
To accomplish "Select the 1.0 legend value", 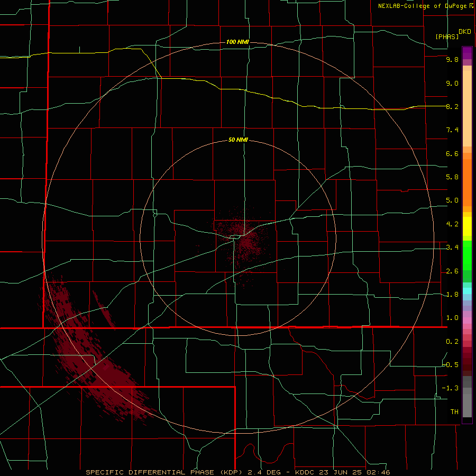I will [452, 318].
